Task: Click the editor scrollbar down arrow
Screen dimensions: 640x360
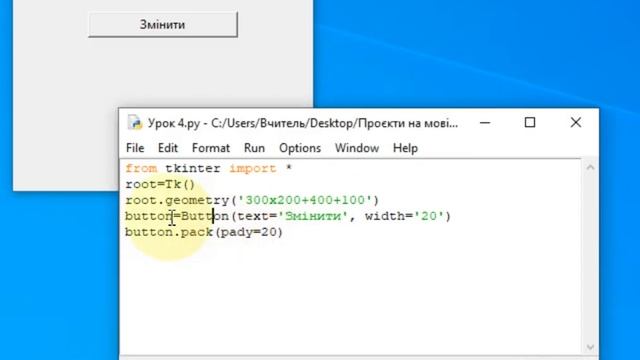Action: [x=590, y=347]
